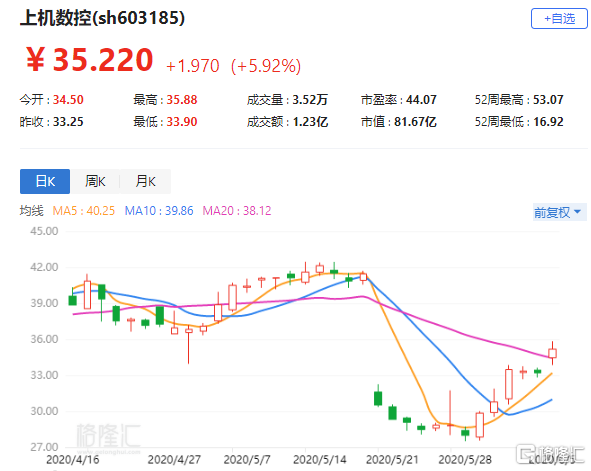Switch to the 周K weekly chart tab
This screenshot has width=591, height=471.
[95, 181]
